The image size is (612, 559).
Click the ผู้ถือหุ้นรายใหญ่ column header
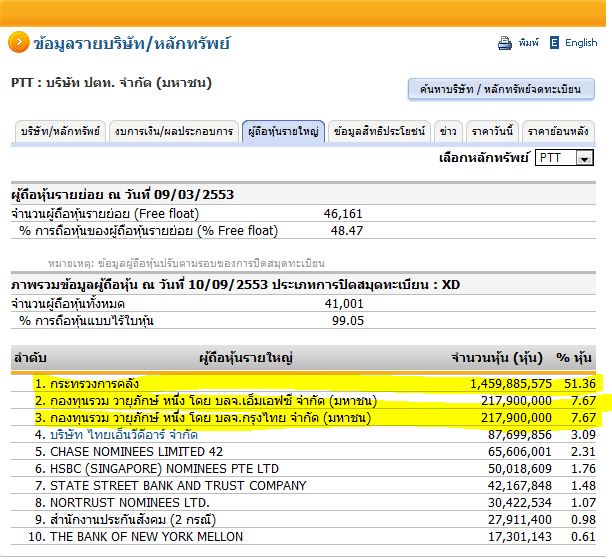click(x=246, y=358)
